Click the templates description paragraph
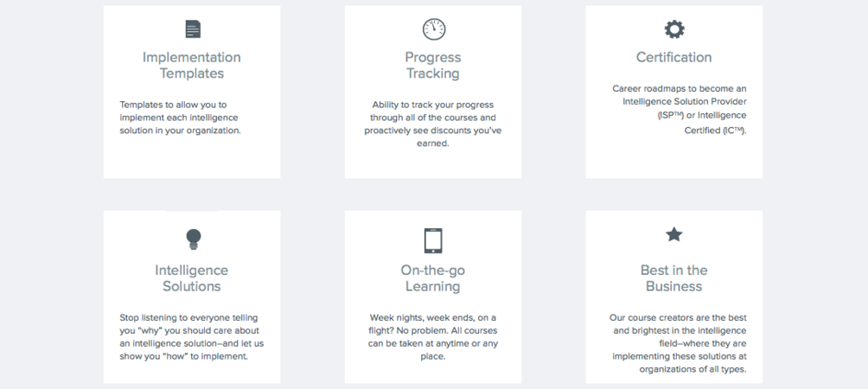Viewport: 868px width, 389px height. pyautogui.click(x=181, y=118)
